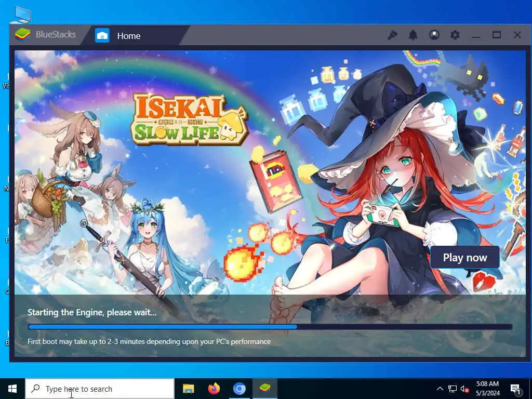The image size is (532, 399).
Task: Click 'Starting the Engine, please wait...' text
Action: [92, 312]
